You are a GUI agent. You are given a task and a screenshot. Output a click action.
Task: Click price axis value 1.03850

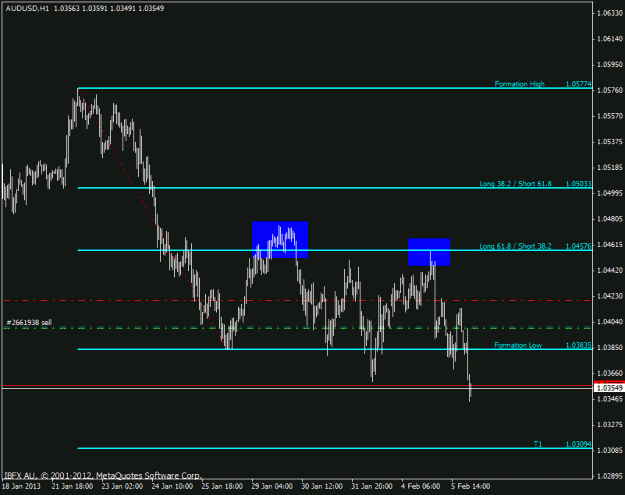[x=610, y=347]
